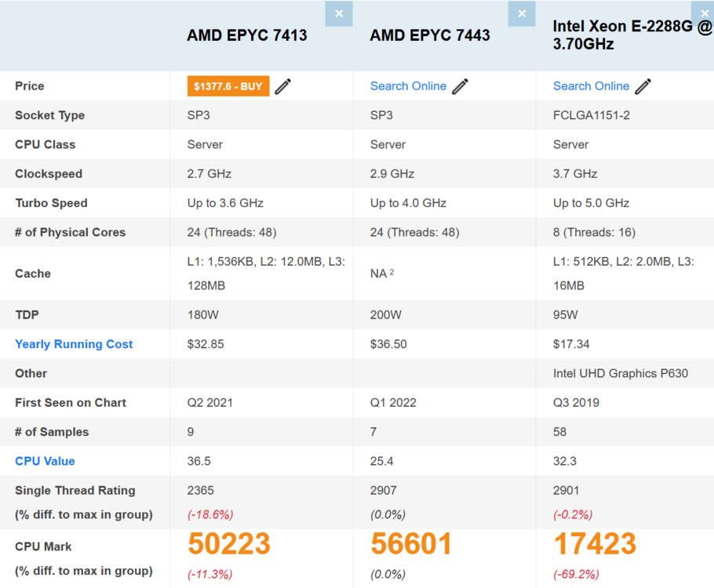Click Intel UHD Graphics P630 text
The height and width of the screenshot is (588, 714).
pyautogui.click(x=620, y=373)
